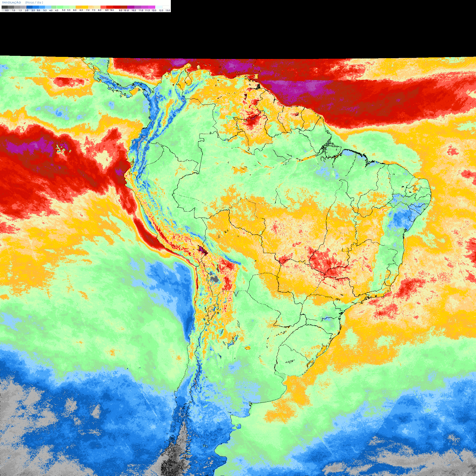The height and width of the screenshot is (476, 476).
Task: Click the 4.5 legend value
Action: coord(57,10)
